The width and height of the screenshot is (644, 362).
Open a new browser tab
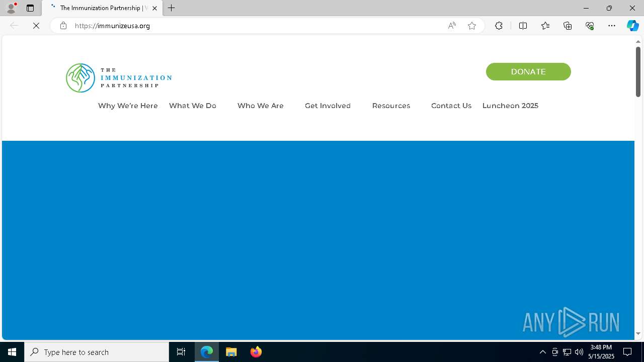click(x=172, y=8)
